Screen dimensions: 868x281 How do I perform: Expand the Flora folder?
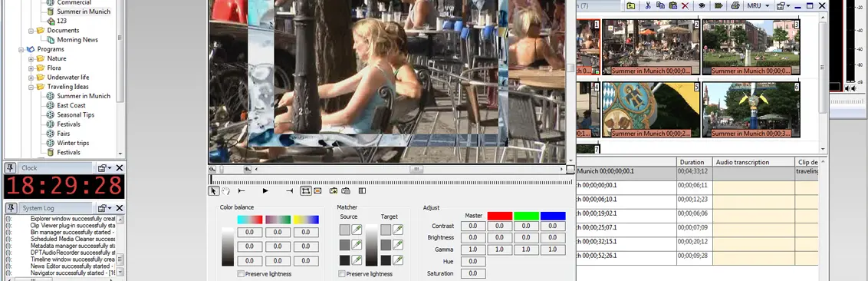[x=31, y=68]
